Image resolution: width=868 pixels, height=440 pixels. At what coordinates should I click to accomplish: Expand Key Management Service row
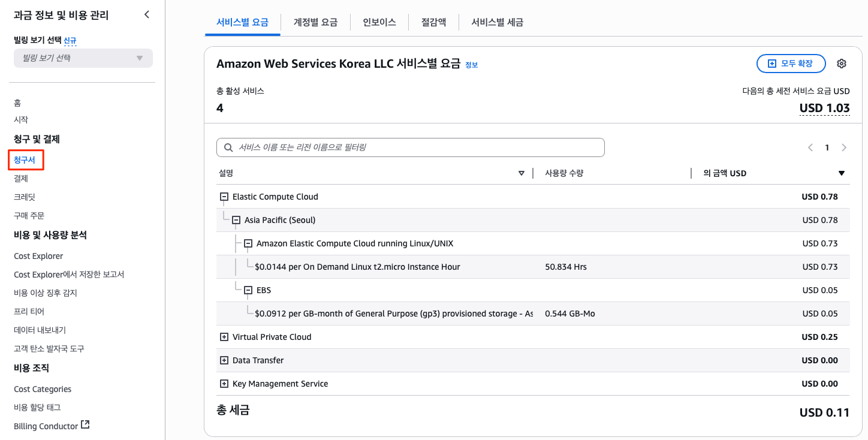224,384
